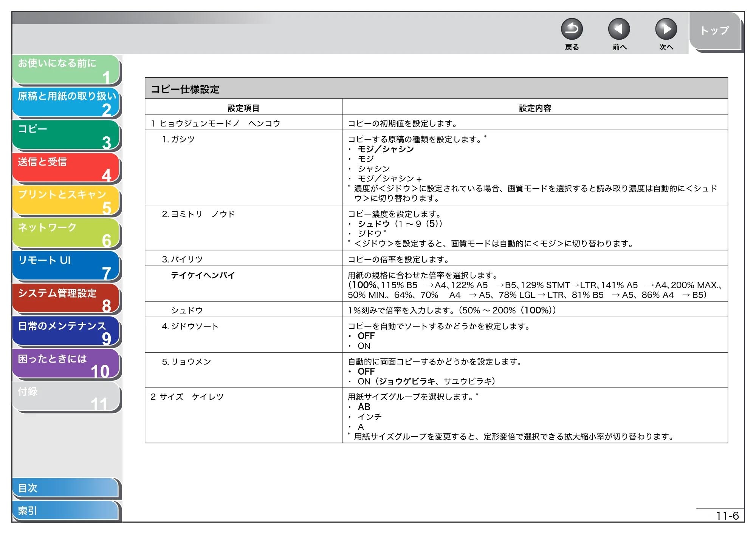This screenshot has height=534, width=756.
Task: Click the ジドウ density option
Action: coord(370,233)
